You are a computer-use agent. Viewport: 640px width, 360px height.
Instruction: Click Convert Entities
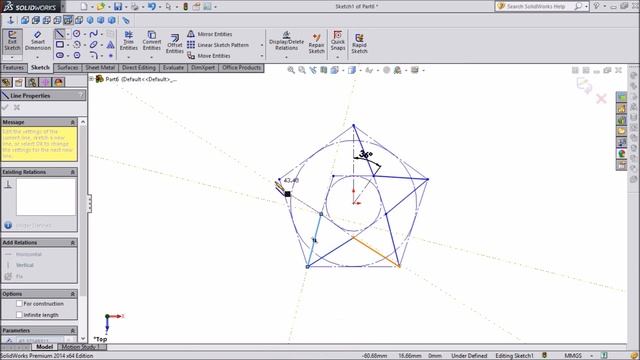click(152, 40)
